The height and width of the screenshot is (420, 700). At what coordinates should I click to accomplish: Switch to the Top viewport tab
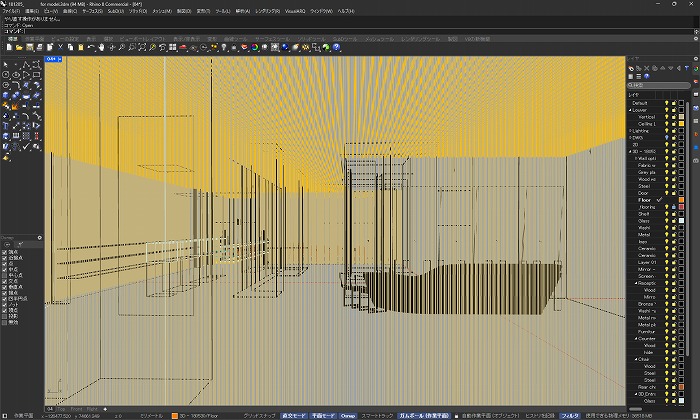61,409
